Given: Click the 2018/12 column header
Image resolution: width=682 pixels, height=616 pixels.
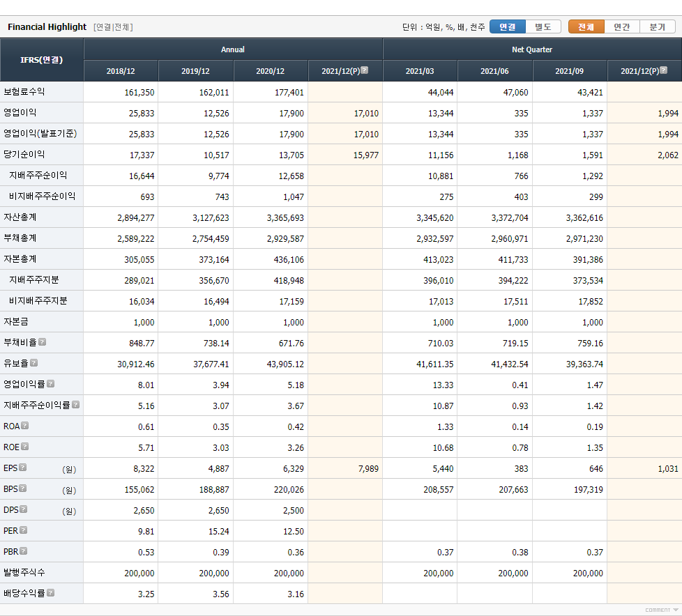Looking at the screenshot, I should (121, 71).
